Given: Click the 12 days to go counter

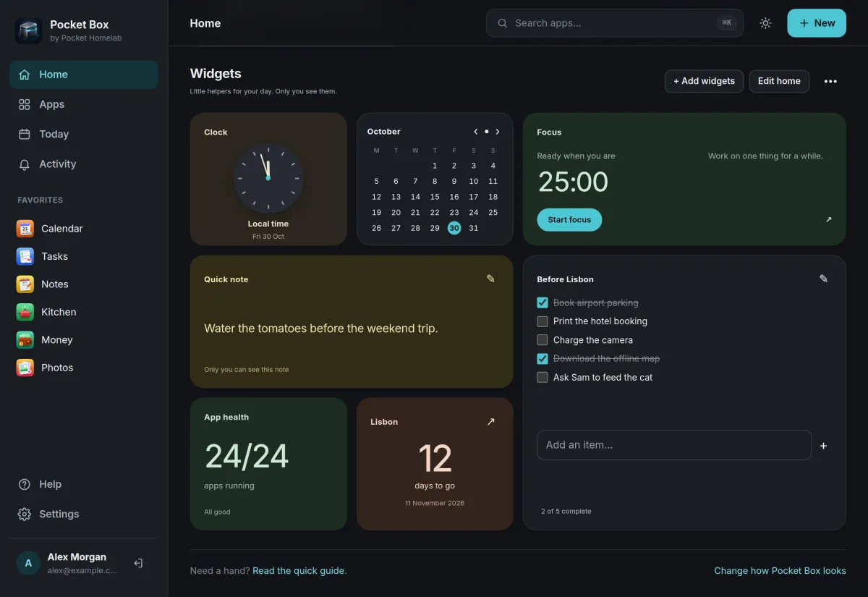Looking at the screenshot, I should pos(435,458).
